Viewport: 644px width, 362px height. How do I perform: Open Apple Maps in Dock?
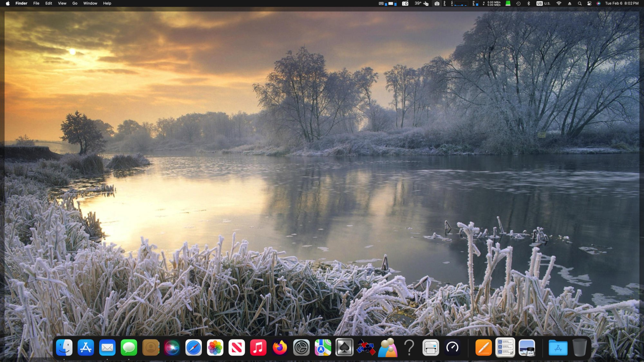pos(323,348)
